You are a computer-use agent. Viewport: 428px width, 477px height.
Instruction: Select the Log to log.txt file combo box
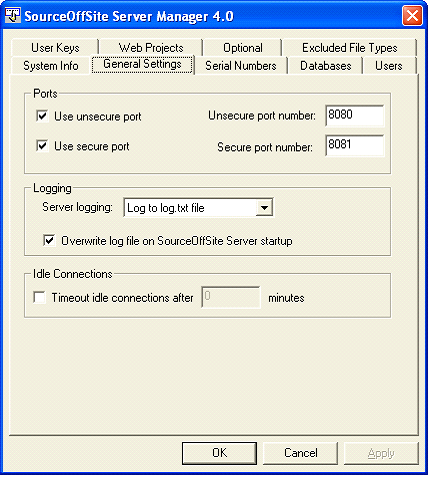[198, 208]
